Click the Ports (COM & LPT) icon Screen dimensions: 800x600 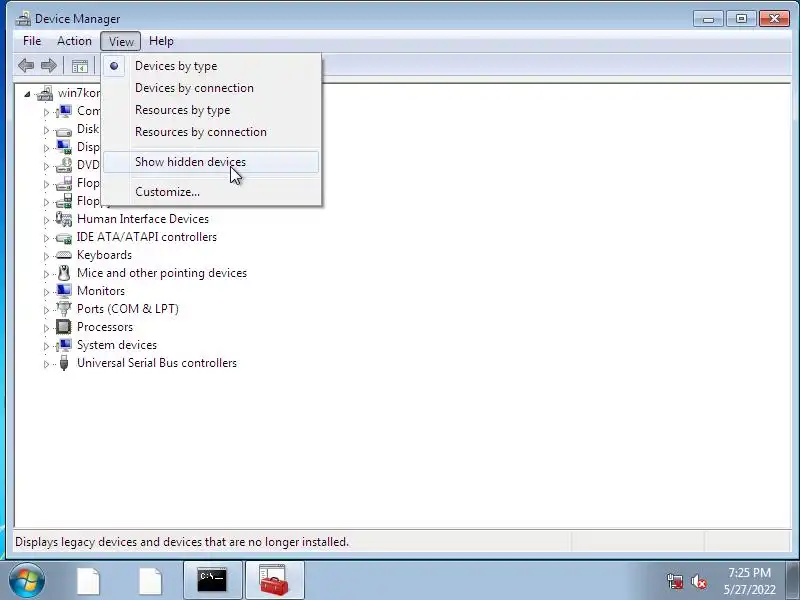(64, 309)
